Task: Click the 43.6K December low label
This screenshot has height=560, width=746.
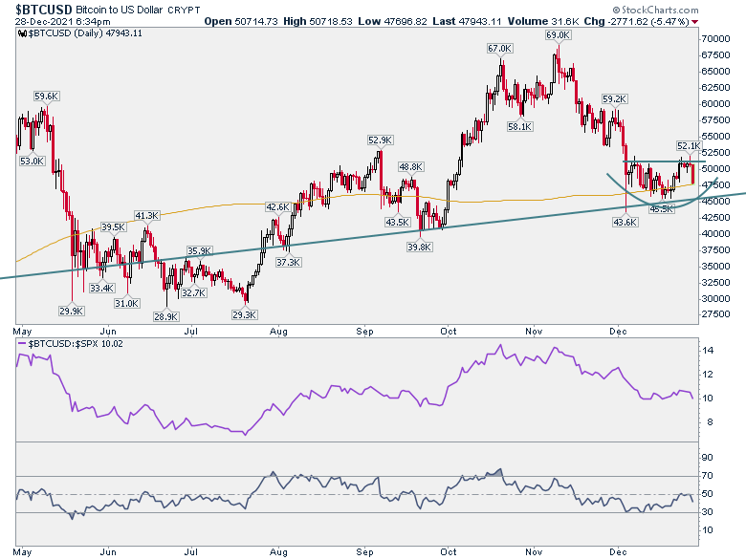Action: 625,222
